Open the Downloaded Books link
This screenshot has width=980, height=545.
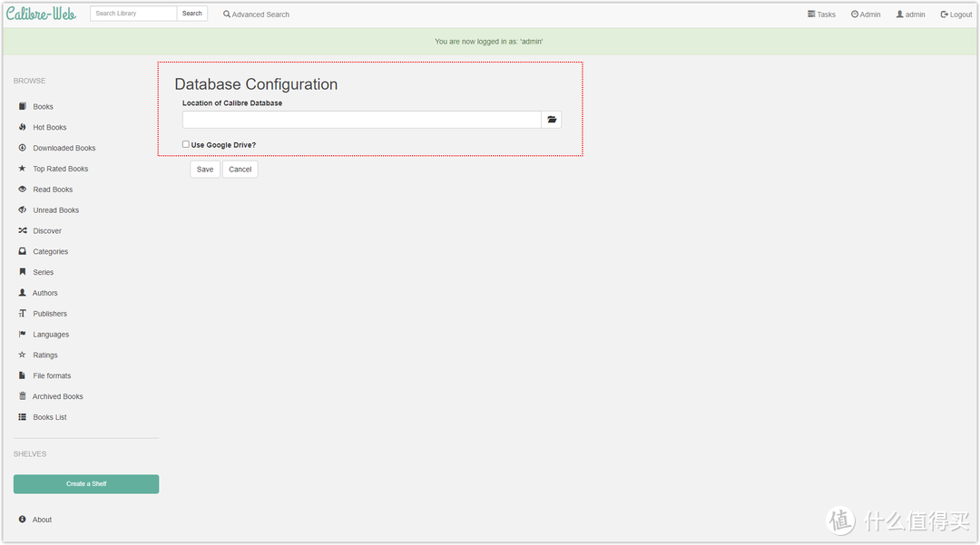click(64, 148)
